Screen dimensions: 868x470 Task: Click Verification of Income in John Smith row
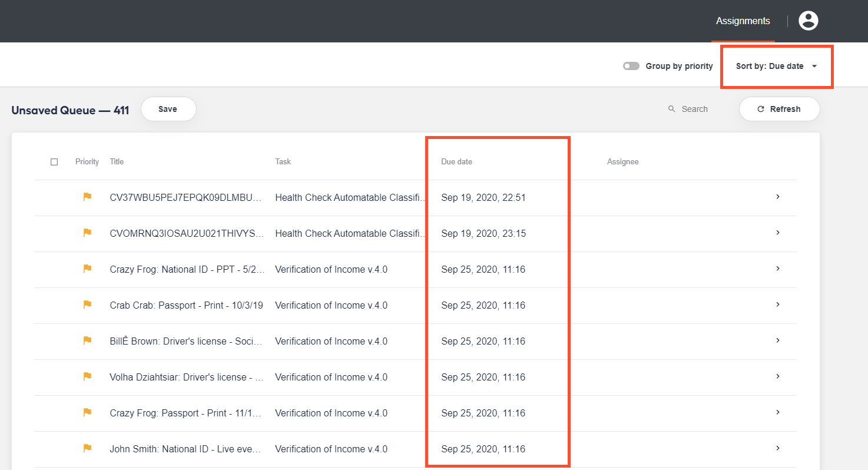tap(331, 449)
